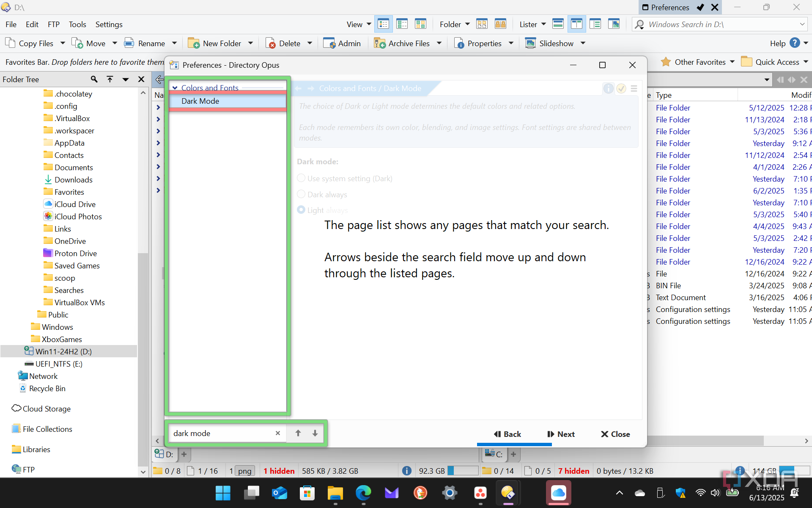
Task: Select Use system setting (Dark) option
Action: point(345,178)
